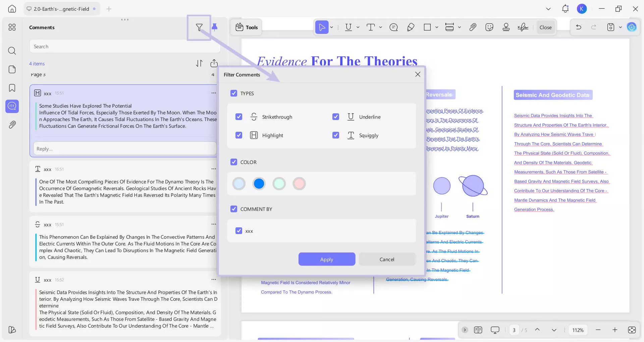Expand the shape tool options arrow
The image size is (644, 342).
tap(437, 27)
